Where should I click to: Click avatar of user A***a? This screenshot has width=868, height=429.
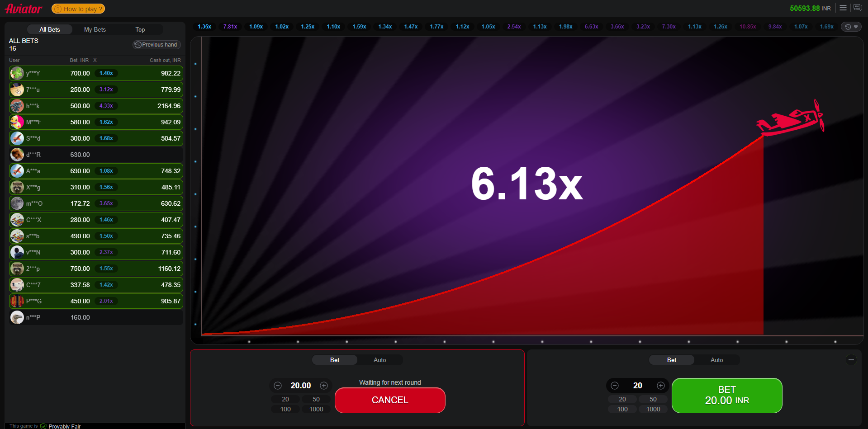(x=17, y=171)
